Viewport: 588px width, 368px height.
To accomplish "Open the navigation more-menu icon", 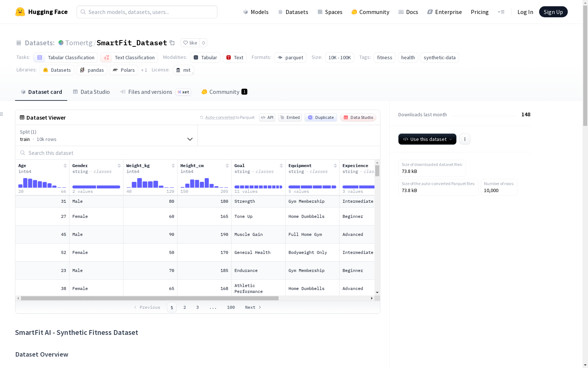I will 501,12.
